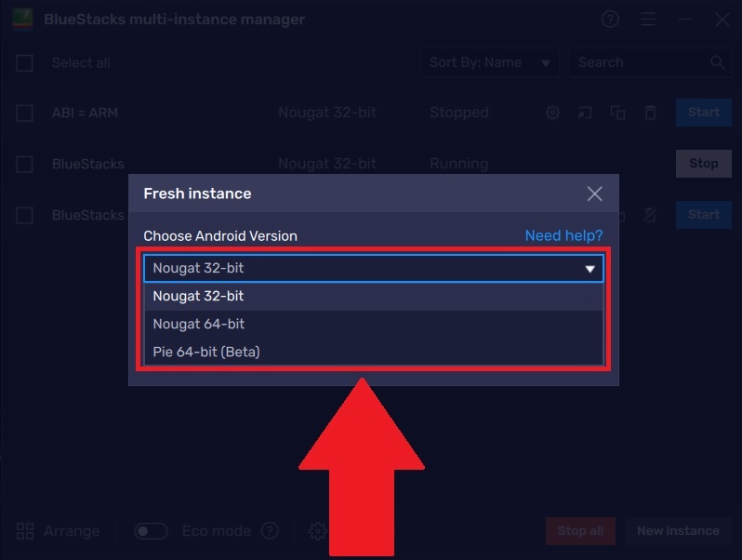Close the Fresh instance dialog
The width and height of the screenshot is (742, 560).
[x=594, y=193]
